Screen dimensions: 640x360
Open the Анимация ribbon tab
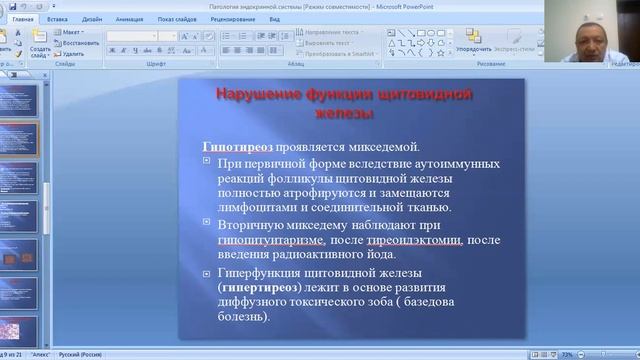129,19
